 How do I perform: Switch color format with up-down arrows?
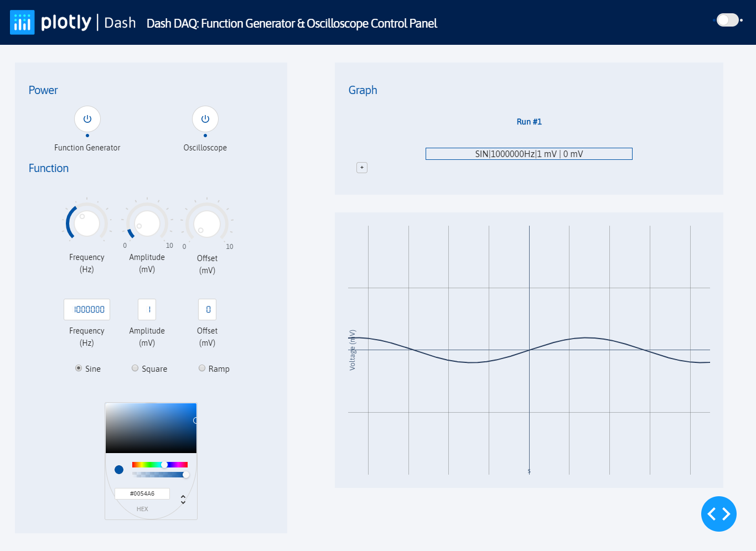(x=183, y=499)
